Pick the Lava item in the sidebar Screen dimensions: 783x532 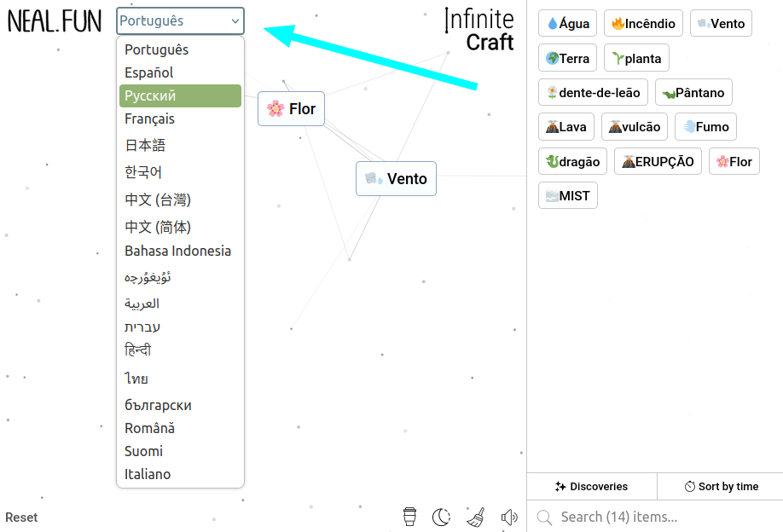tap(566, 127)
